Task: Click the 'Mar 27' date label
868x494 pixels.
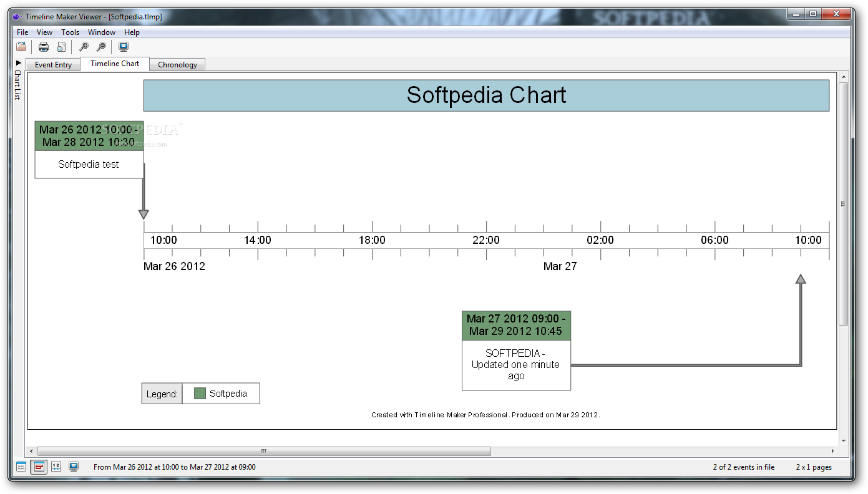Action: click(560, 266)
